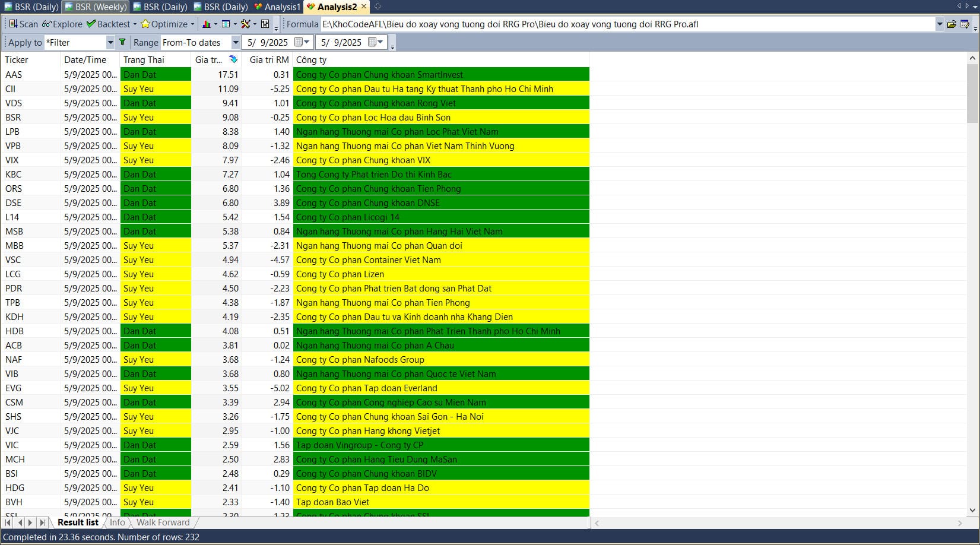
Task: Click the Optimize star button
Action: (164, 24)
